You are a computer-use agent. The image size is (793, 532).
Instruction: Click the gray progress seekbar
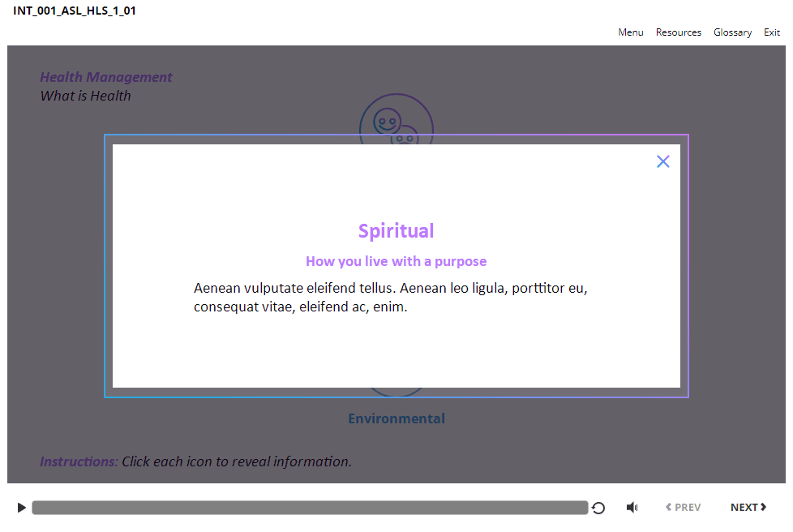[310, 508]
